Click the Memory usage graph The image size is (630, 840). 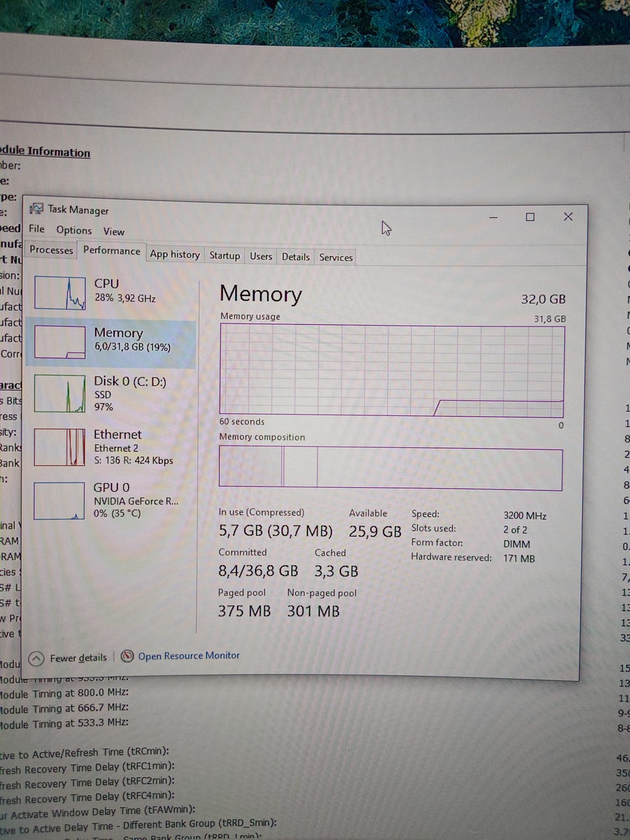point(392,370)
